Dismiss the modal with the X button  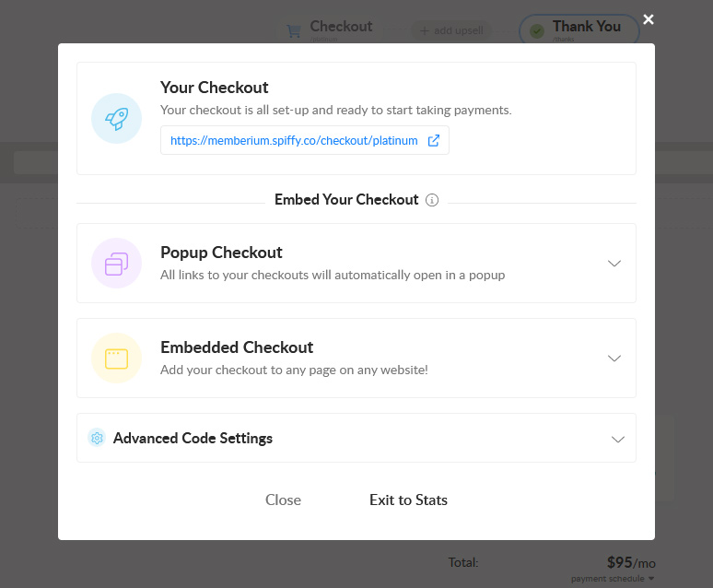[649, 19]
